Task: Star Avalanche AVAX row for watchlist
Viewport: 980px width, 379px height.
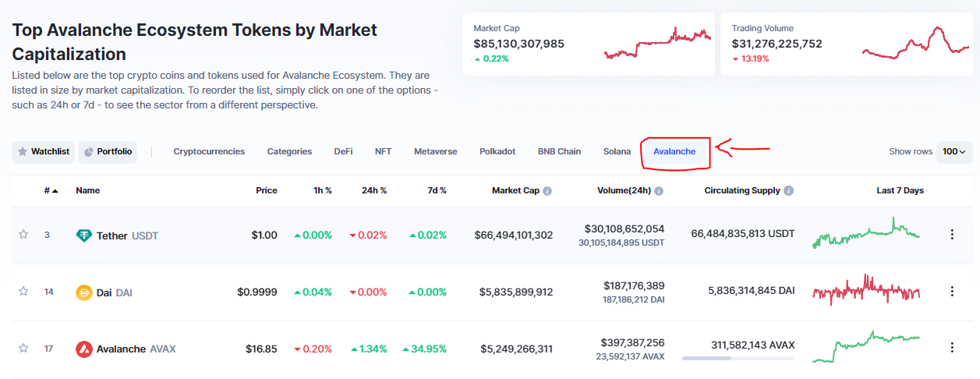Action: pos(23,348)
